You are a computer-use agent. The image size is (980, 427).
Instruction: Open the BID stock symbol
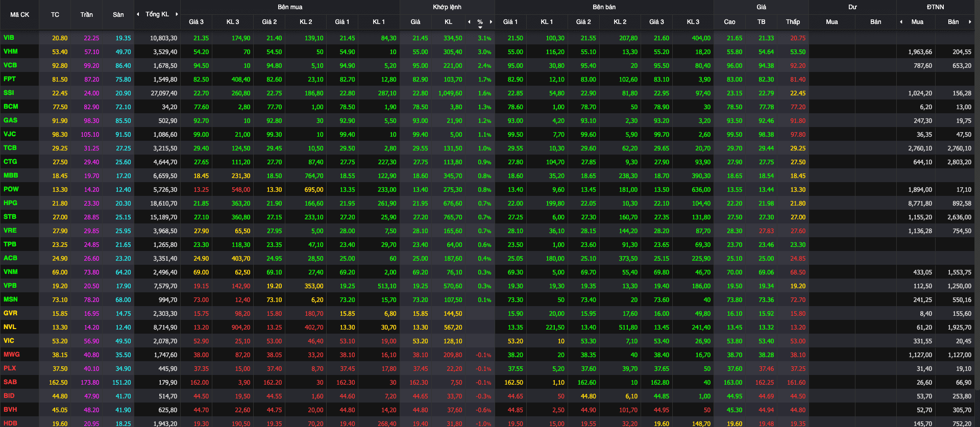point(9,396)
